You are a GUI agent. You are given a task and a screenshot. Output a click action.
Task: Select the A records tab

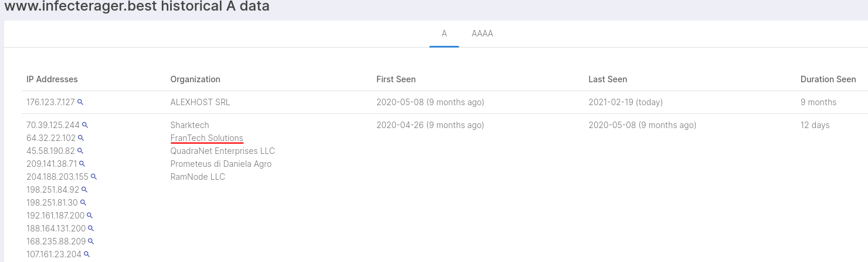click(x=444, y=33)
